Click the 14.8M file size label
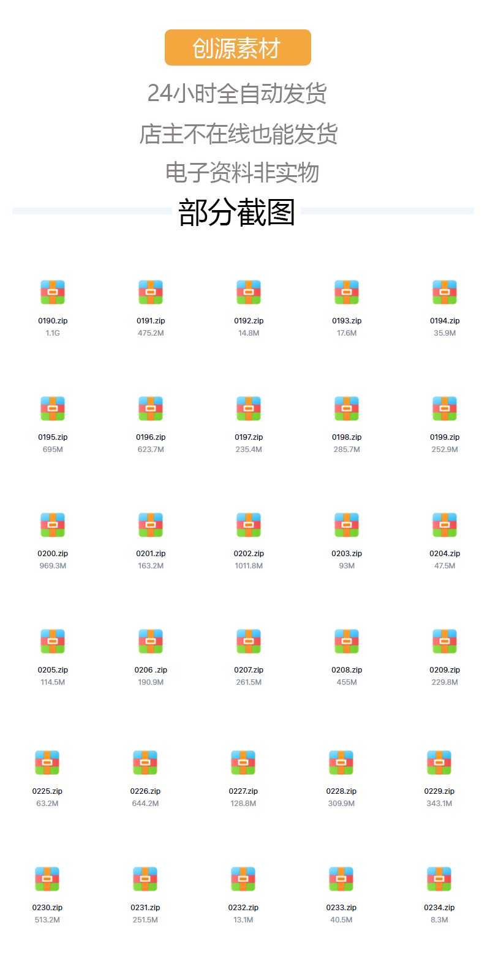Image resolution: width=490 pixels, height=980 pixels. (249, 333)
